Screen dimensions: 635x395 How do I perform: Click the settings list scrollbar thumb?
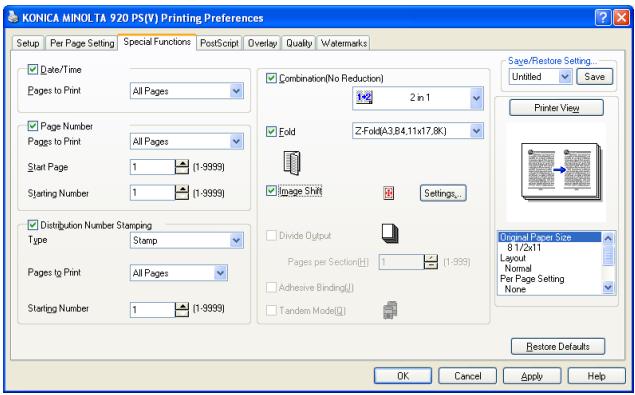click(608, 255)
